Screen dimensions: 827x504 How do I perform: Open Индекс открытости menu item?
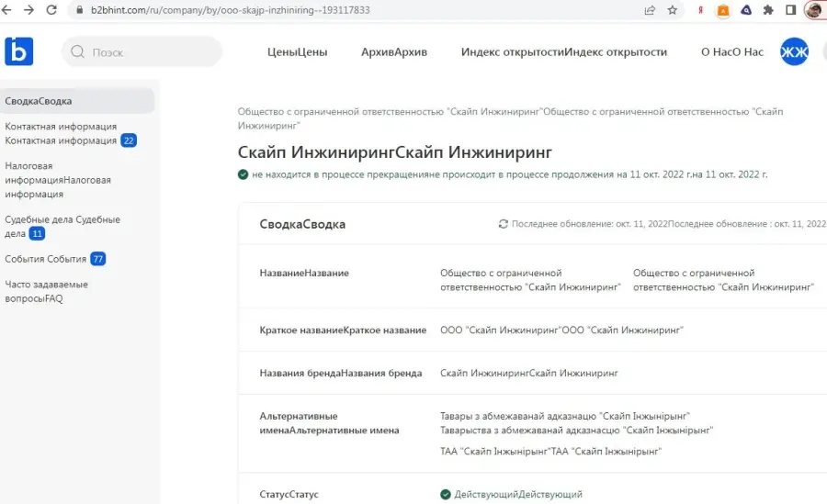click(x=564, y=52)
